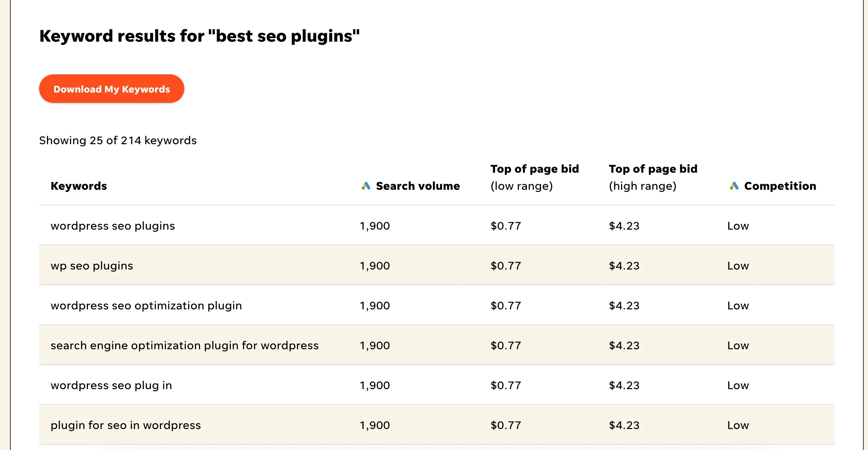Image resolution: width=868 pixels, height=450 pixels.
Task: Click 'search engine optimization plugin for wordpress' keyword
Action: [185, 345]
